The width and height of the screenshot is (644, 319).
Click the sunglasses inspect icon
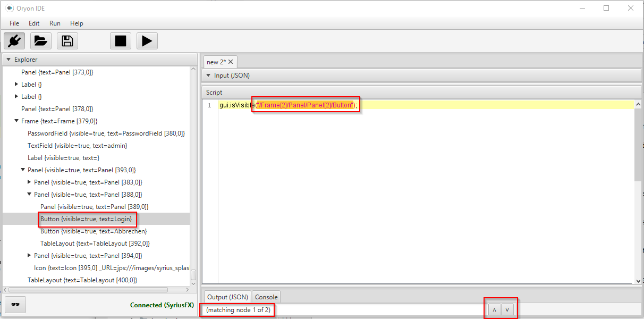pyautogui.click(x=15, y=305)
